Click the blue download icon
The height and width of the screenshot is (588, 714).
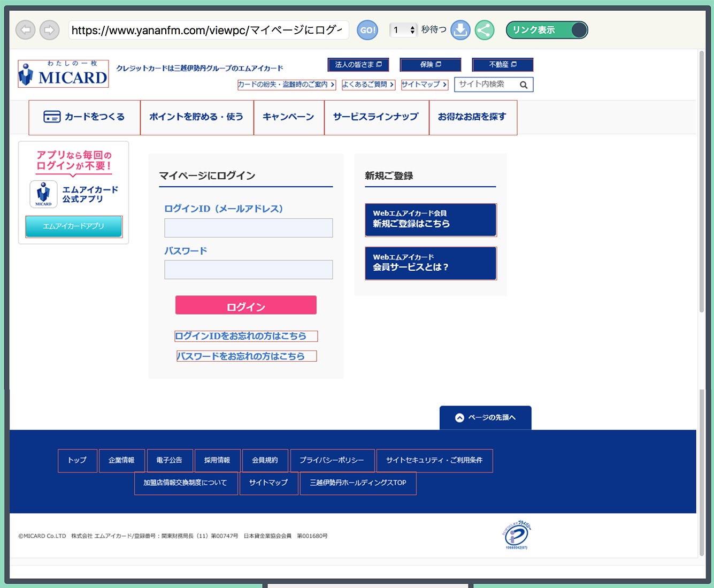tap(460, 30)
